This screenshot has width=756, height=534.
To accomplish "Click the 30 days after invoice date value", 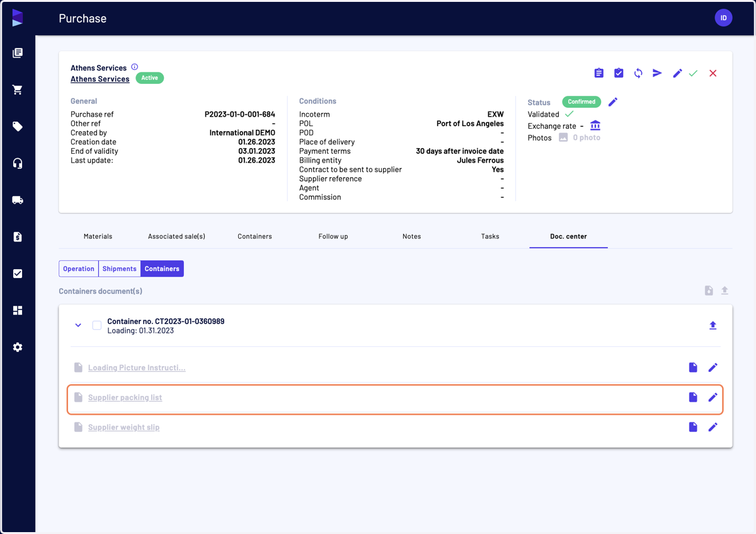I will click(x=460, y=151).
